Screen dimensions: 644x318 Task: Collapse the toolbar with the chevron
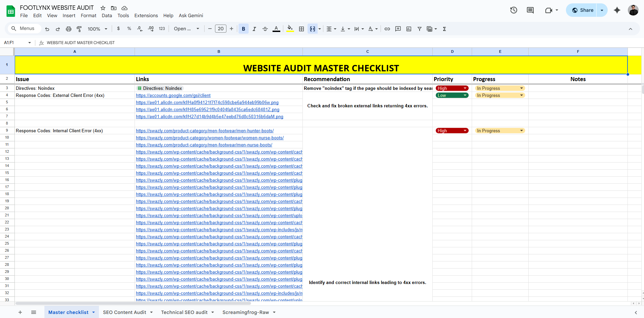point(631,29)
